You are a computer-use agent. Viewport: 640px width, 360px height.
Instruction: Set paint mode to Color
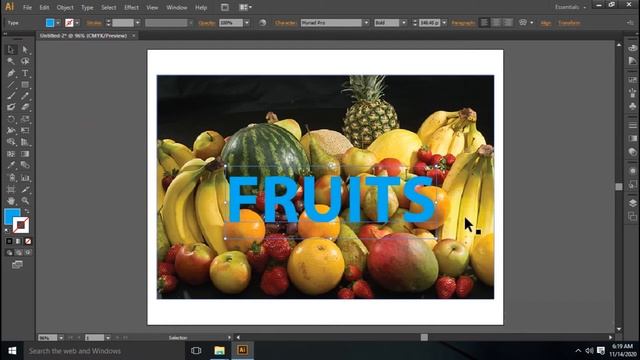pos(9,241)
